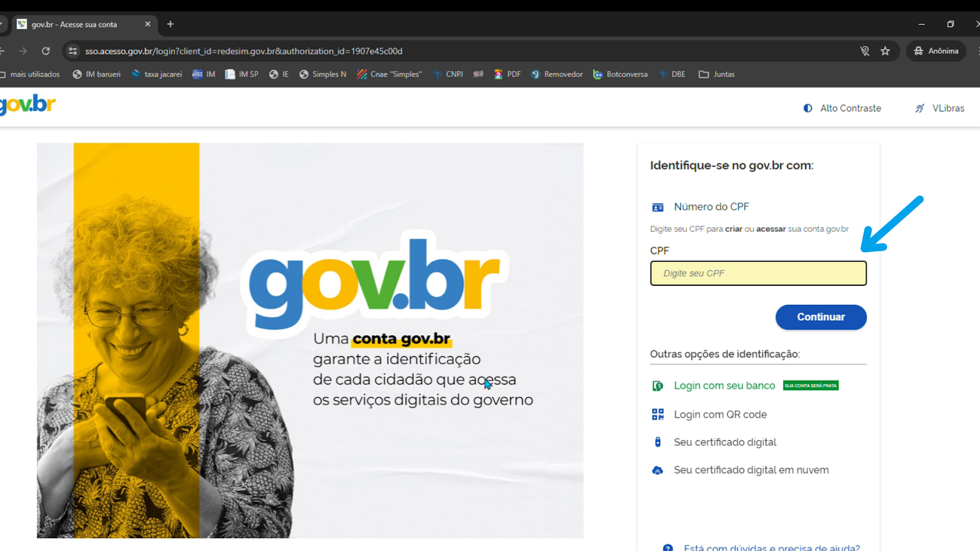The image size is (980, 551).
Task: Select Seu certificado digital option
Action: point(725,442)
